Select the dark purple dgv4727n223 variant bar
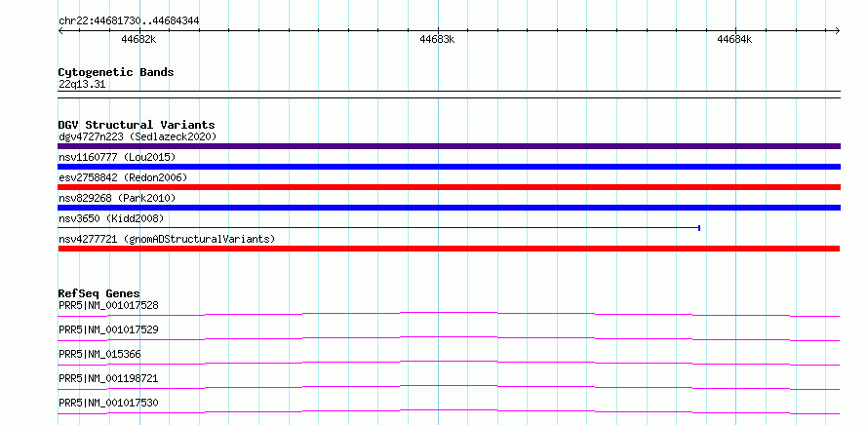The width and height of the screenshot is (868, 425). (449, 146)
